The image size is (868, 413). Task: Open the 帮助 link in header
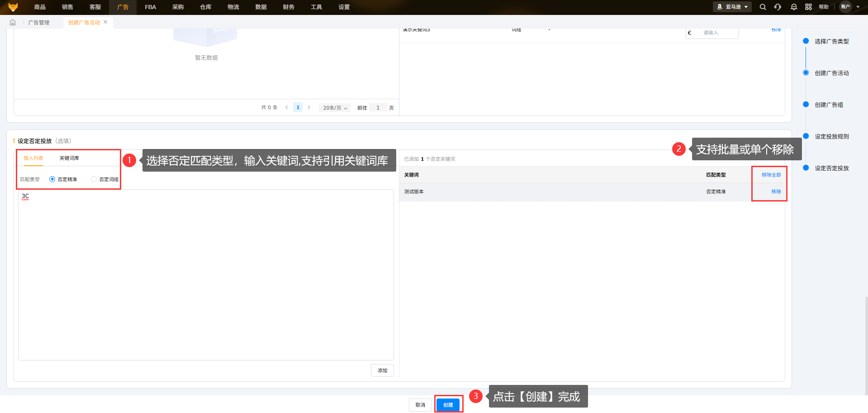[824, 7]
